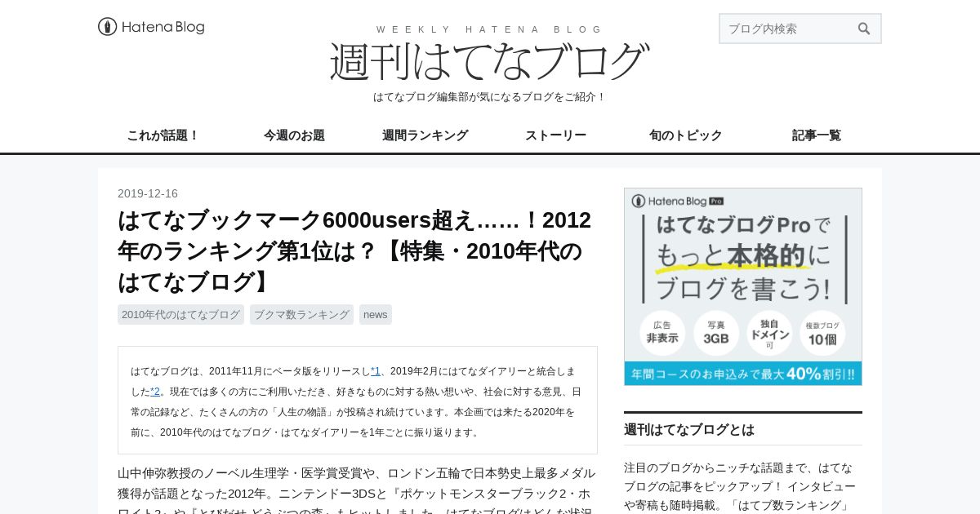The width and height of the screenshot is (980, 514).
Task: Click footnote link *1
Action: click(376, 370)
